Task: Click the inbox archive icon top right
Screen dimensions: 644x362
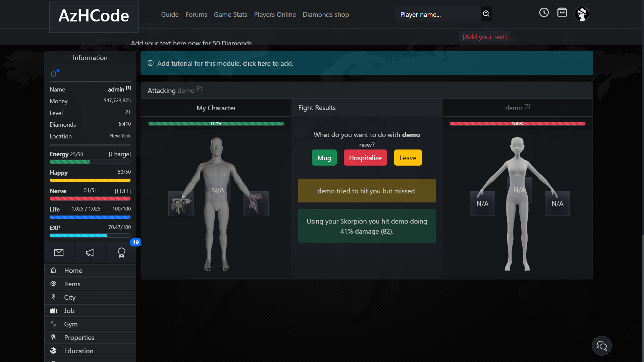Action: pos(562,12)
